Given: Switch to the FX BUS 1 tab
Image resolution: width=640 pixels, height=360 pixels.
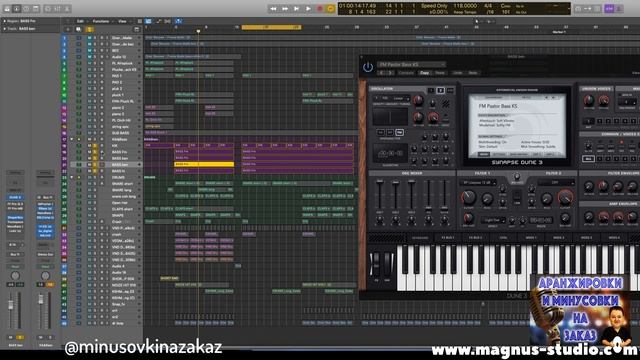Looking at the screenshot, I should pos(448,238).
